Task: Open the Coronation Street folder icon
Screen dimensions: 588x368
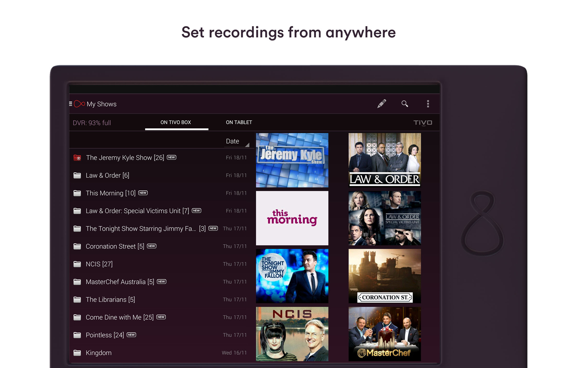Action: (77, 246)
